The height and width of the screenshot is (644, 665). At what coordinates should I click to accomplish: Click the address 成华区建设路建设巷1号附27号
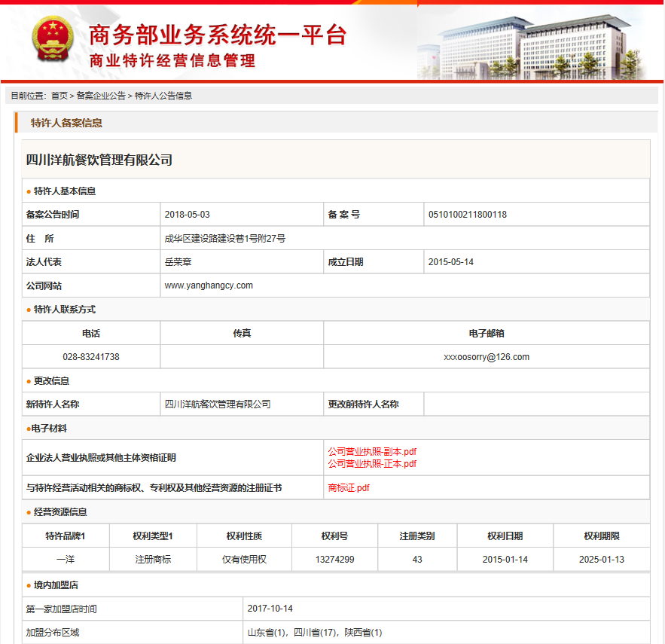[x=224, y=239]
